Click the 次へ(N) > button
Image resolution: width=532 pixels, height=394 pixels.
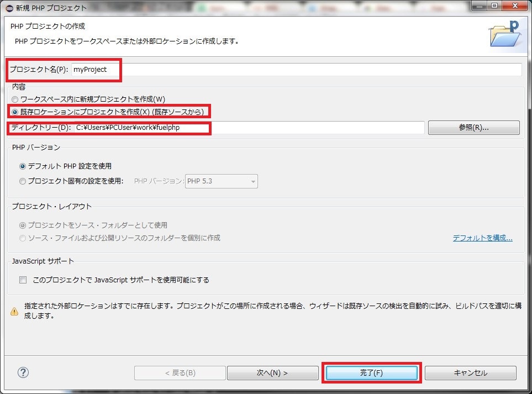tap(272, 373)
